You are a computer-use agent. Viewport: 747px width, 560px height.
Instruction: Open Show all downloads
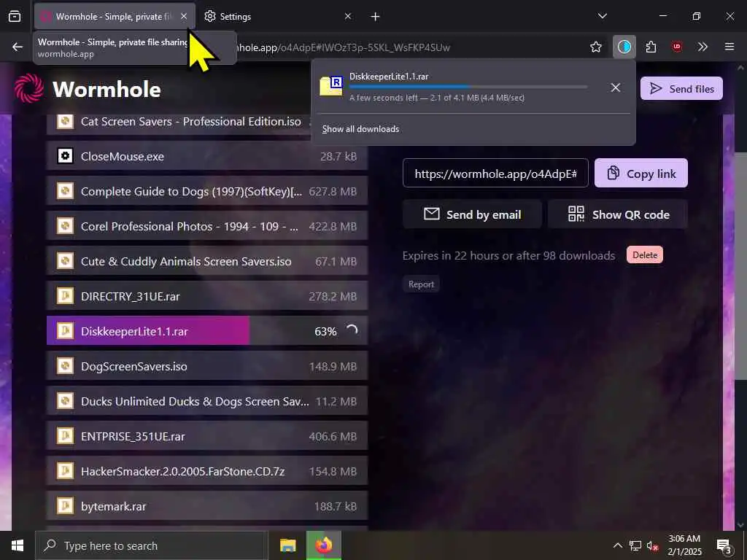[x=360, y=129]
